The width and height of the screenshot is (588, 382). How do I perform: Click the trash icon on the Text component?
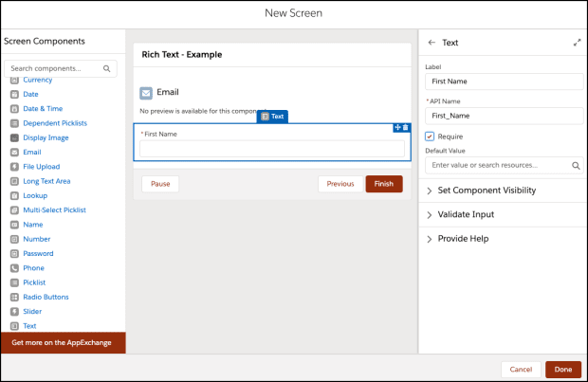(x=406, y=127)
